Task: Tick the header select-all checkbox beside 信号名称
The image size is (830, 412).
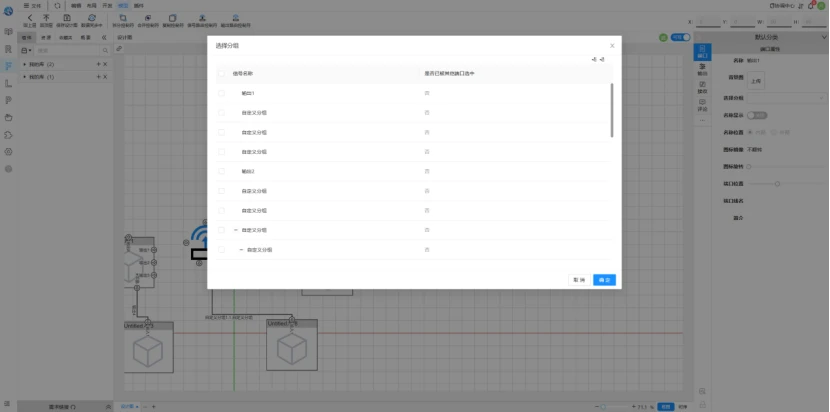Action: pos(221,74)
